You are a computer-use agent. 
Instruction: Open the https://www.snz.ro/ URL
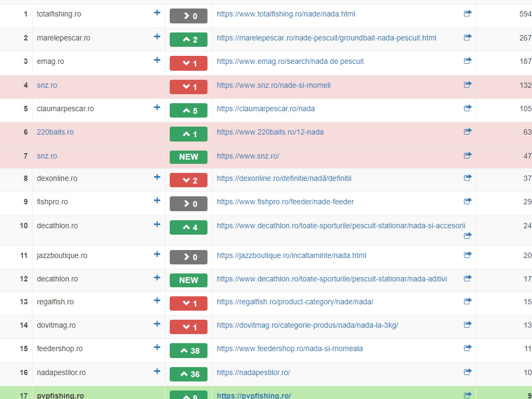coord(248,156)
